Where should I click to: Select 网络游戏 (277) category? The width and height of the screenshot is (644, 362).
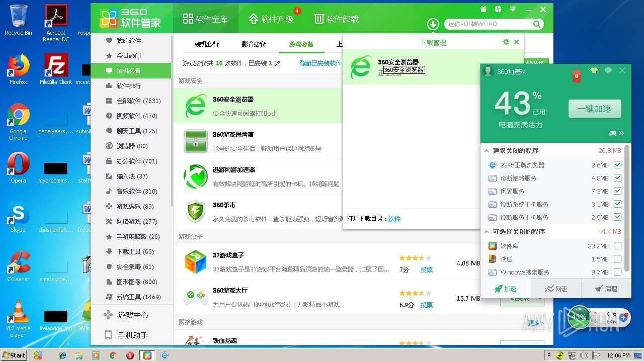pyautogui.click(x=132, y=221)
